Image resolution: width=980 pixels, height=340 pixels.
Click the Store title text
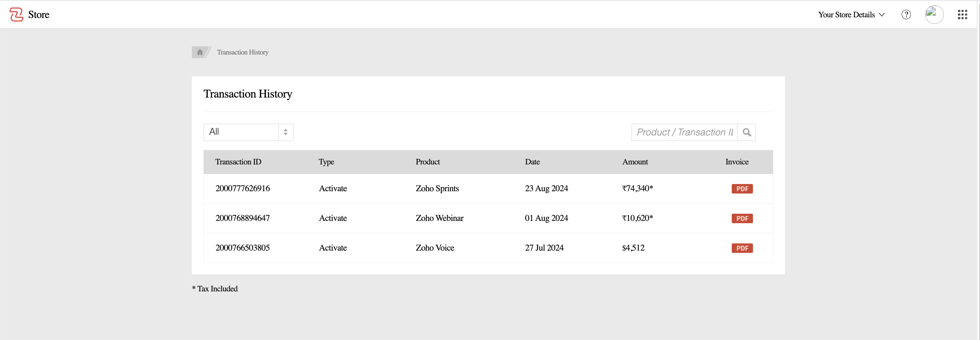click(39, 15)
